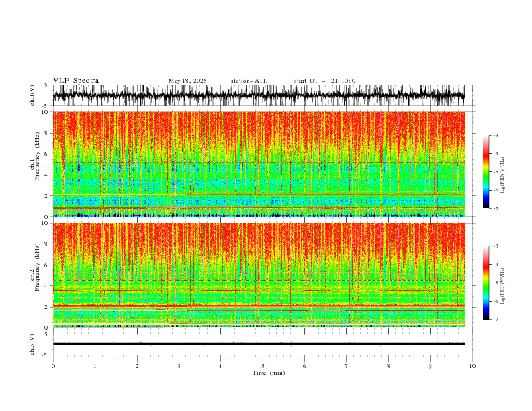Click the lower colorbar log(PSD) label
This screenshot has height=411, width=532.
click(503, 285)
